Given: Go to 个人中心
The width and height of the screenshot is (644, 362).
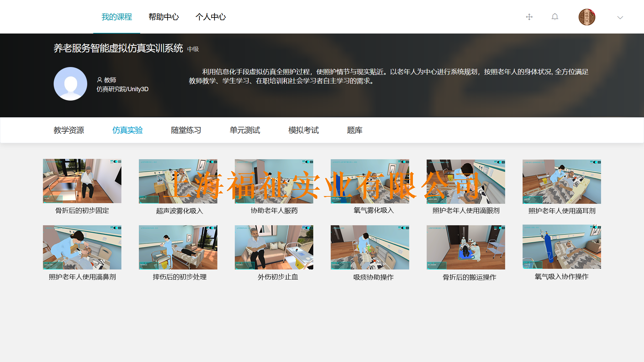Looking at the screenshot, I should click(211, 17).
